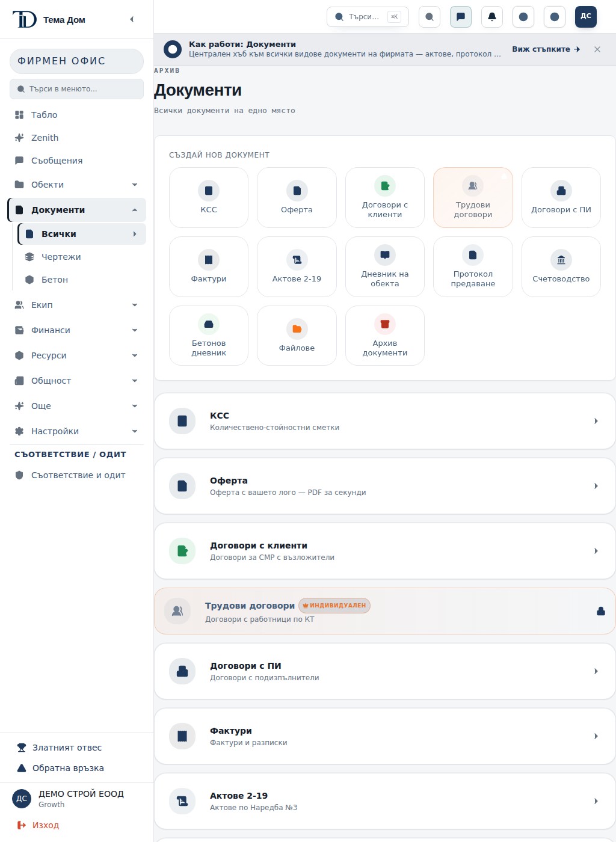Open notifications bell in the top bar
This screenshot has width=616, height=842.
[x=492, y=17]
